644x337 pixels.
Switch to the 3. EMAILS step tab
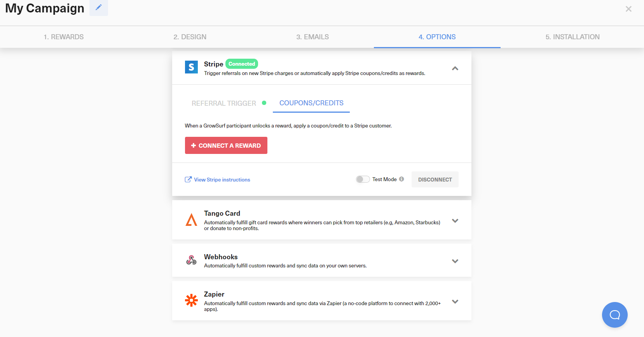(312, 37)
